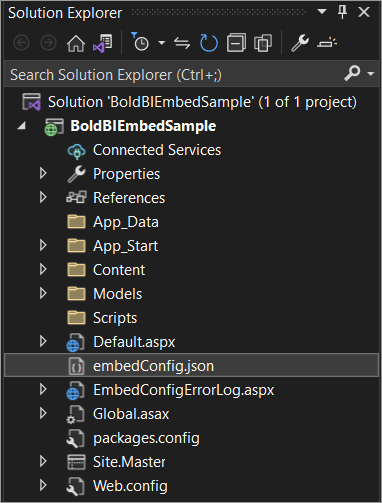Click the Collapse All icon
This screenshot has height=503, width=382.
click(236, 43)
